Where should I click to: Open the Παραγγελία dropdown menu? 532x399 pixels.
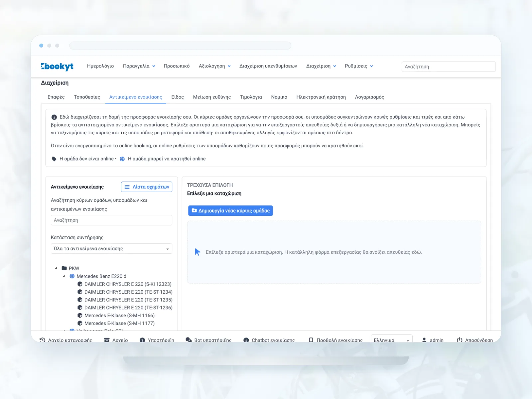click(139, 66)
